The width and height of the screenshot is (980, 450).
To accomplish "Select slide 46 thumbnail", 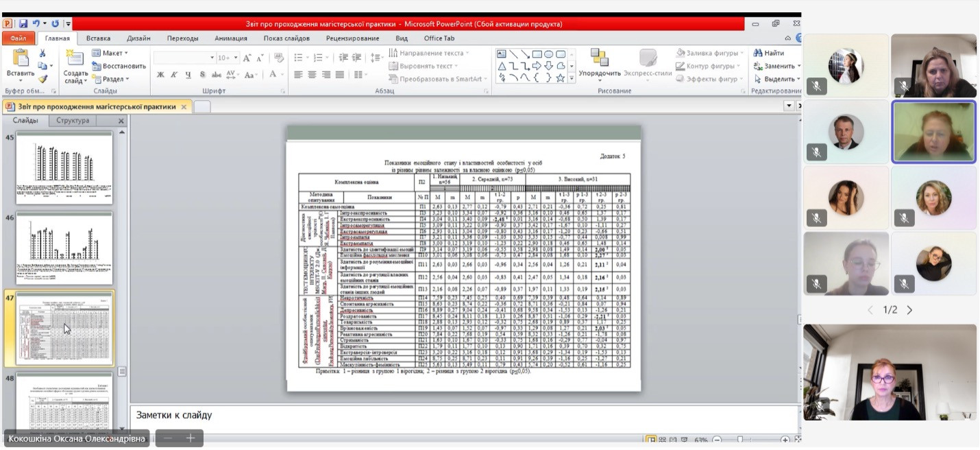I will pyautogui.click(x=64, y=248).
